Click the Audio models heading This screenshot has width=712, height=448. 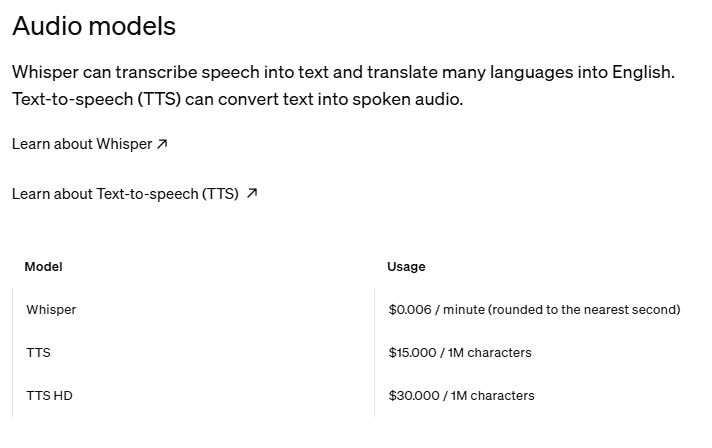94,27
